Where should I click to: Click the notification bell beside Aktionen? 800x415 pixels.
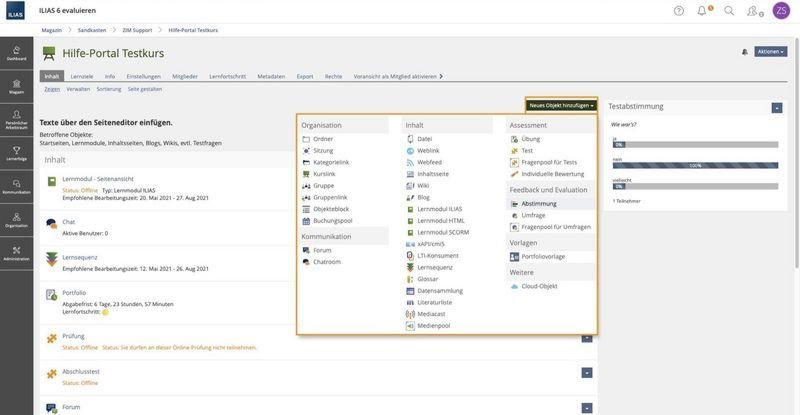[x=744, y=52]
